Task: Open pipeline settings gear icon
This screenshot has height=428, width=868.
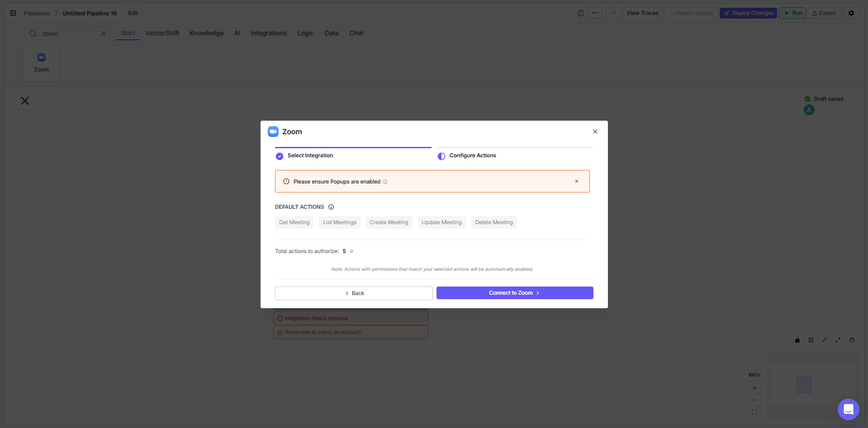Action: [851, 13]
